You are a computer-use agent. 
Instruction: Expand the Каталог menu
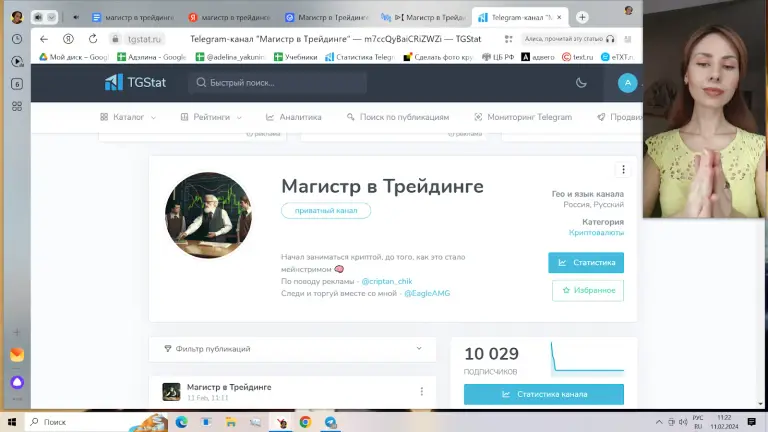[x=128, y=117]
